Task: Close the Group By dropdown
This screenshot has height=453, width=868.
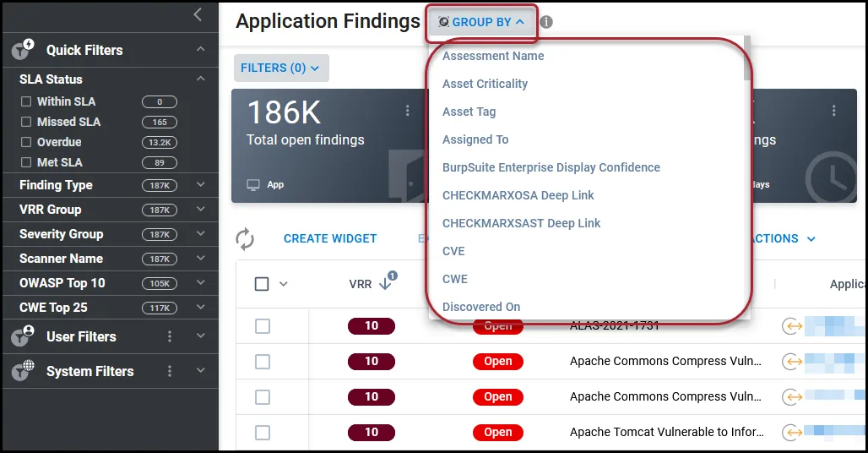Action: 481,22
